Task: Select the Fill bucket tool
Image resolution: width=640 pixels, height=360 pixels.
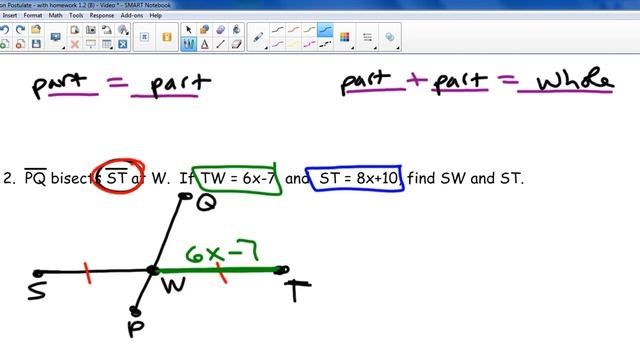Action: click(236, 30)
